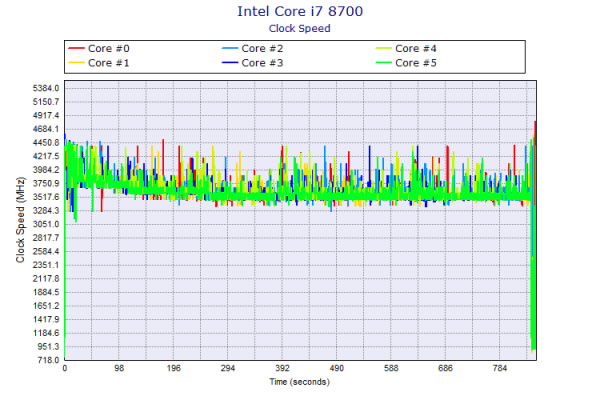Click the red Core #0 legend line
Screen dimensions: 600x400
(x=76, y=49)
